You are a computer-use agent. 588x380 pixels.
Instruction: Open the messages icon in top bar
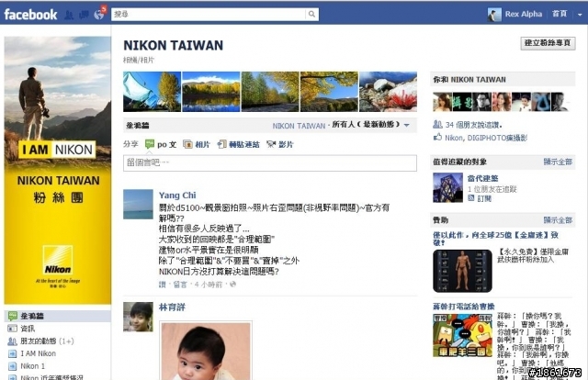pyautogui.click(x=84, y=15)
